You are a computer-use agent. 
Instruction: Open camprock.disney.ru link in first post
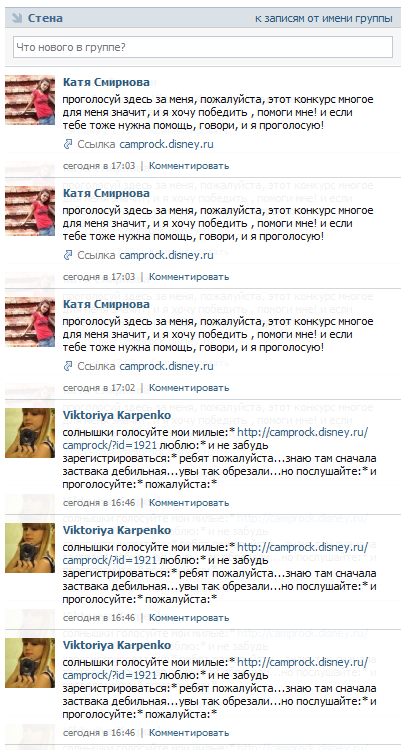point(166,144)
